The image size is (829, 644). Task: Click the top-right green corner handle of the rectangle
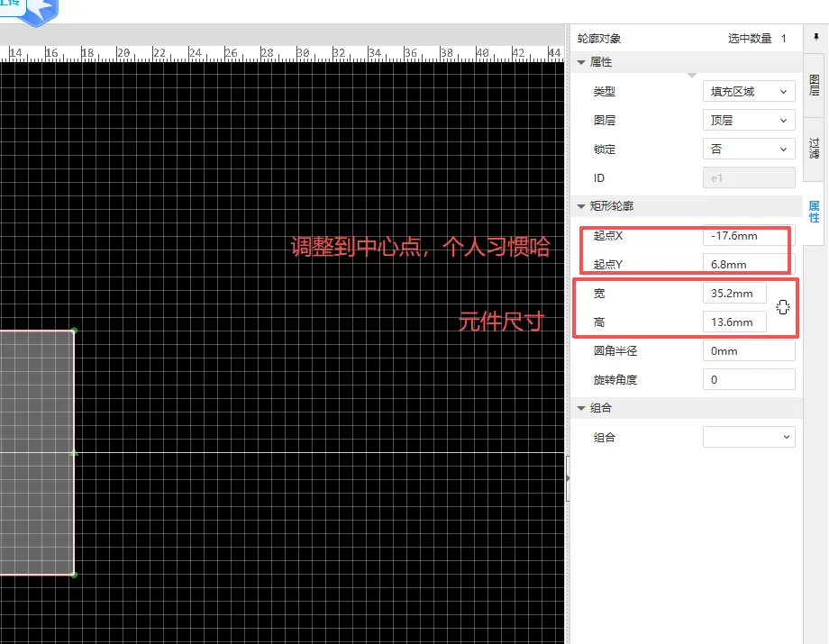tap(74, 331)
